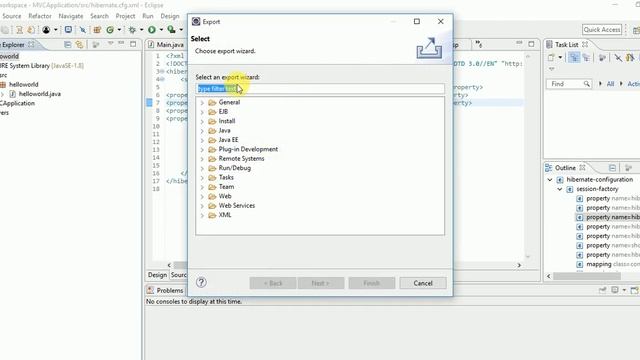Select Remote Systems in the export list
This screenshot has width=640, height=360.
click(241, 159)
